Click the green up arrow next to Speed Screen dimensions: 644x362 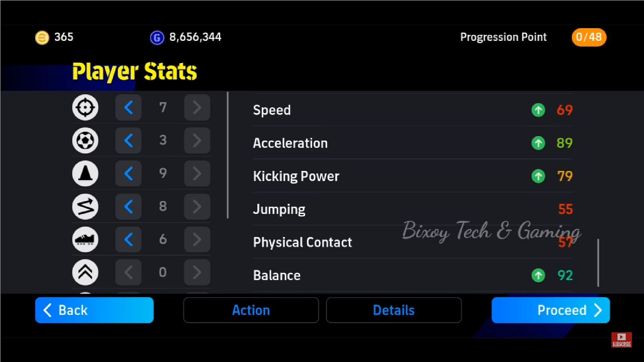pos(539,110)
